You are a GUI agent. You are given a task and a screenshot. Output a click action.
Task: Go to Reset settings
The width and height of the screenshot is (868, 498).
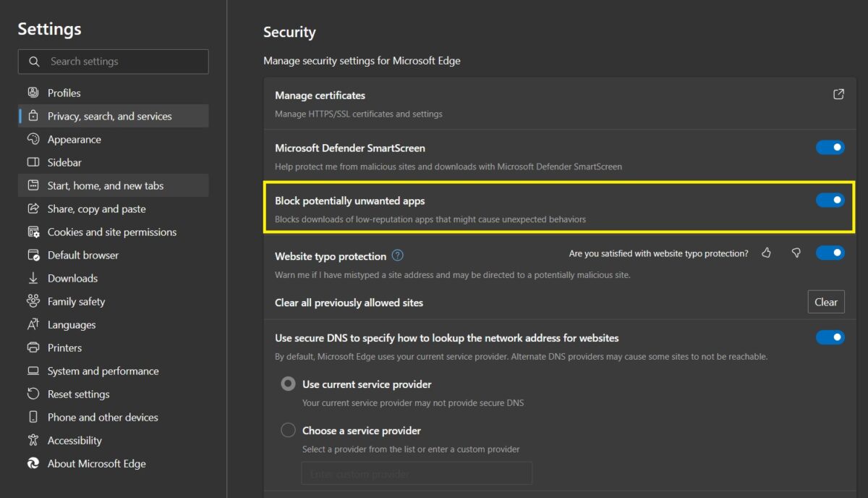click(114, 394)
